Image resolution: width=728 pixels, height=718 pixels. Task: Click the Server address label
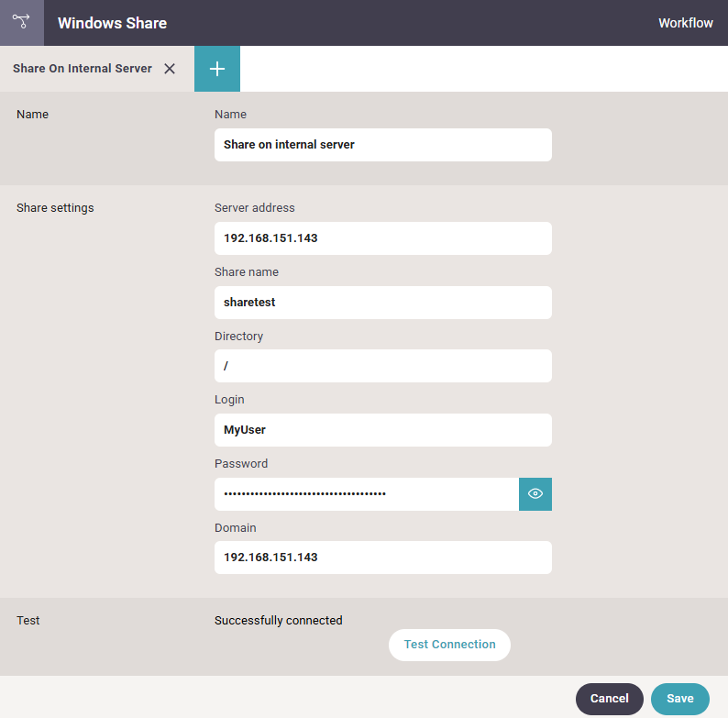[254, 207]
